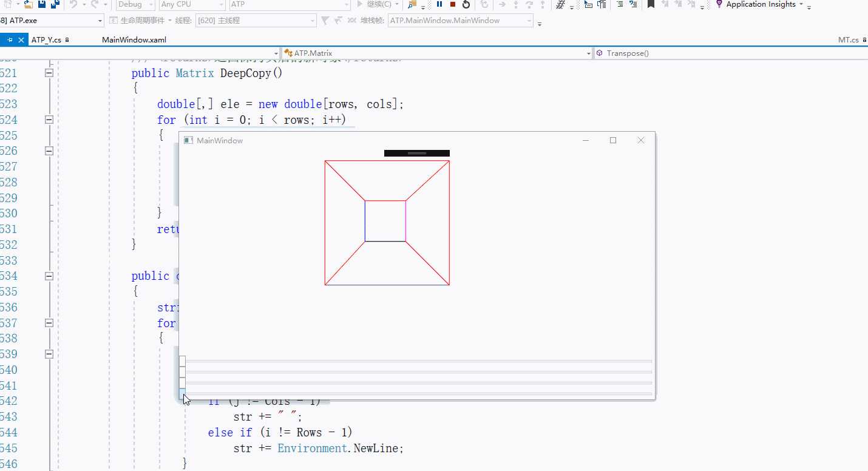The image size is (868, 471).
Task: Click the MainWindow title bar text
Action: coord(220,140)
